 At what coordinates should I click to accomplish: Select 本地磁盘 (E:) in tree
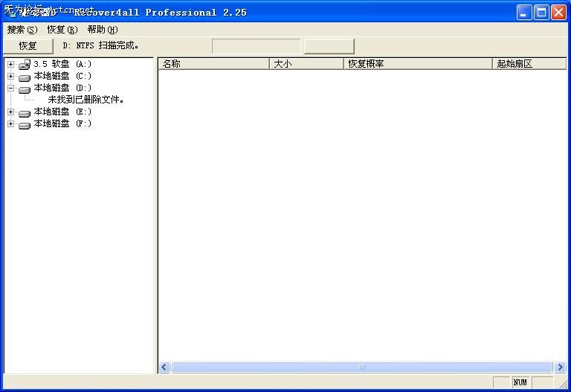pos(62,112)
